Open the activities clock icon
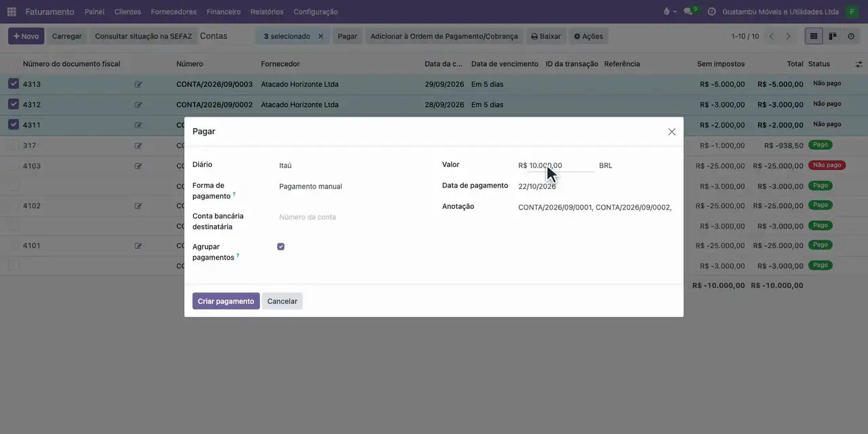The width and height of the screenshot is (868, 434). click(711, 12)
